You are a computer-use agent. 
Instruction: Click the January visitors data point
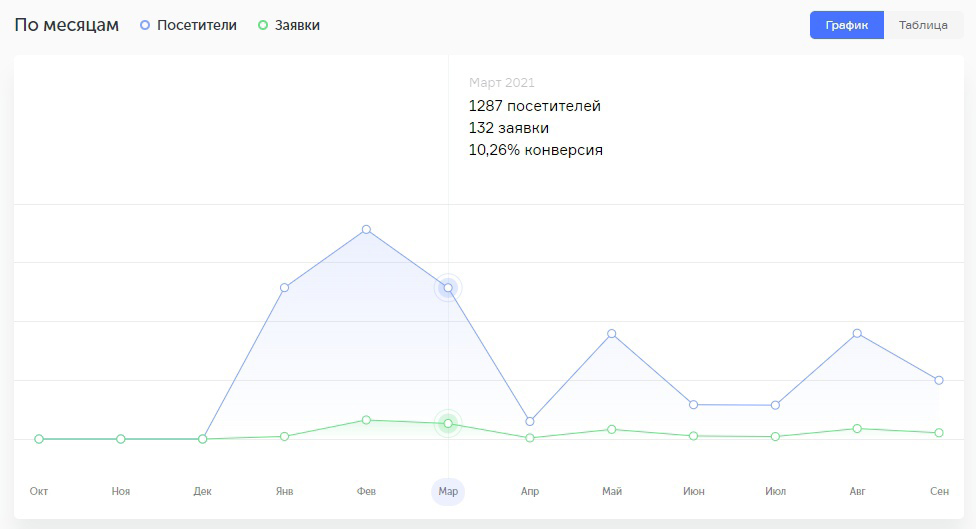click(x=284, y=288)
